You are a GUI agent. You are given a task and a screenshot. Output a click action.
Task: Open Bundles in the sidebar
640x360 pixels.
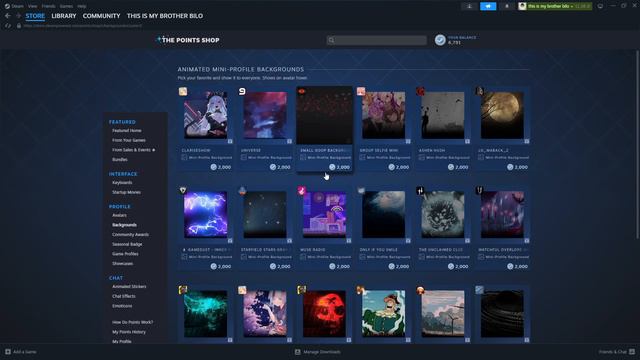point(120,160)
